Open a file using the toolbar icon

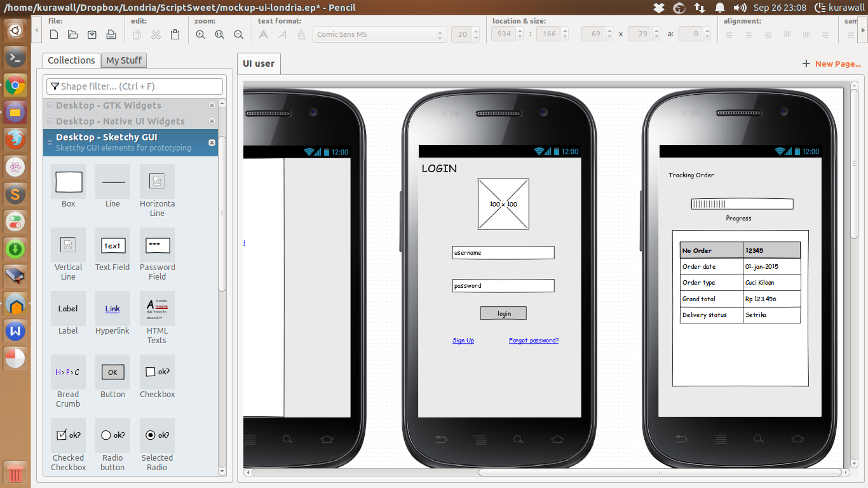tap(73, 34)
